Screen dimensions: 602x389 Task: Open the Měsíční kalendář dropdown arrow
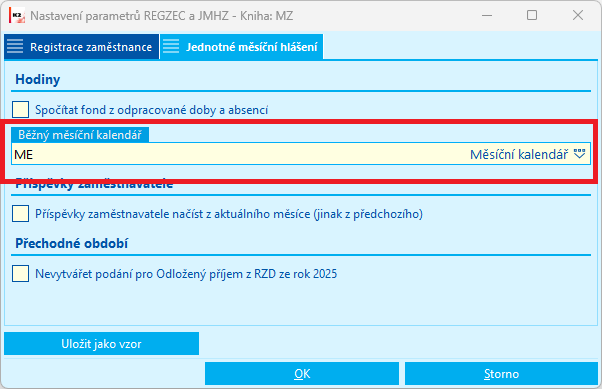click(579, 154)
